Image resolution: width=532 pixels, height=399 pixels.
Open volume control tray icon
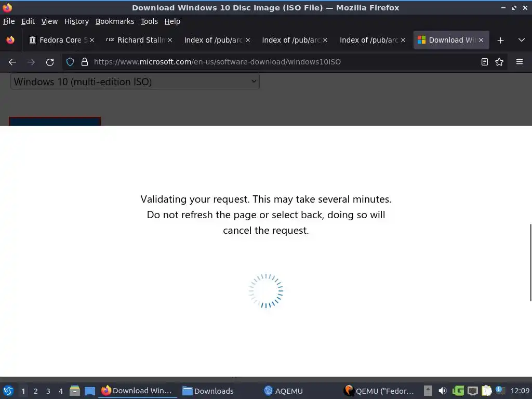point(443,391)
